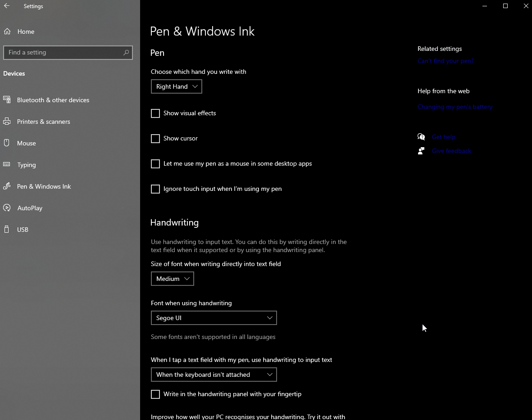Click the Give feedback link
The image size is (532, 420).
coord(451,151)
